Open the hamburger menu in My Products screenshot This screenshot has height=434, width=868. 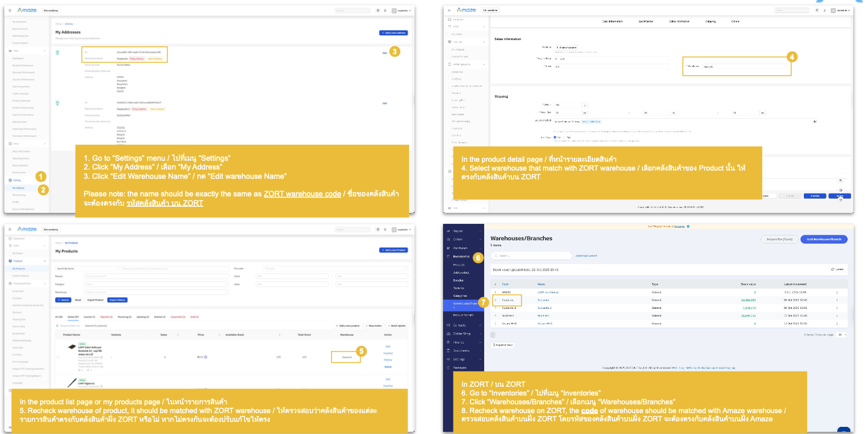[10, 229]
